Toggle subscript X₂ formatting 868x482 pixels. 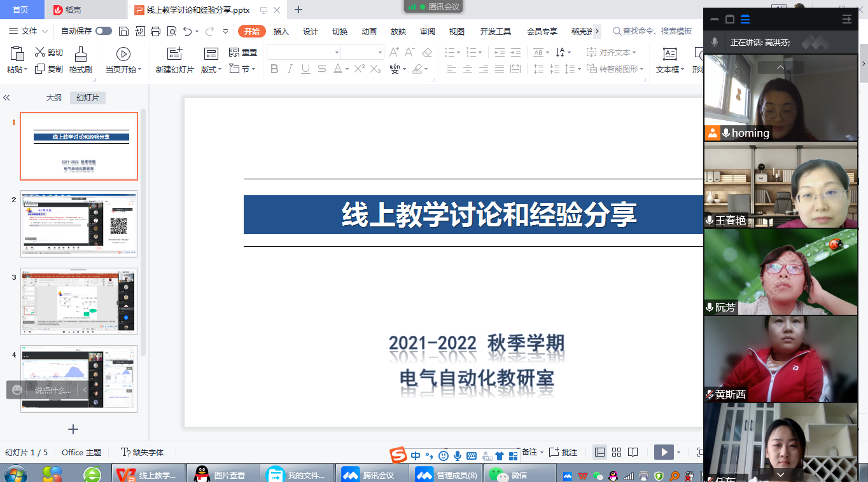coord(375,69)
